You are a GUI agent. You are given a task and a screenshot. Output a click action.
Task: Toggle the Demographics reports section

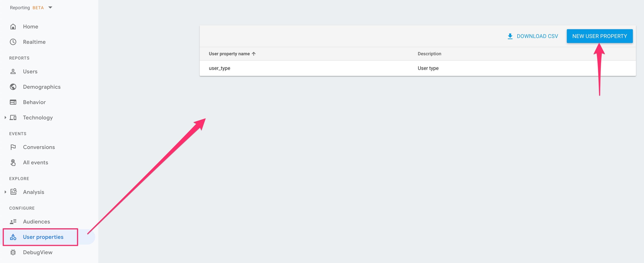[x=41, y=86]
